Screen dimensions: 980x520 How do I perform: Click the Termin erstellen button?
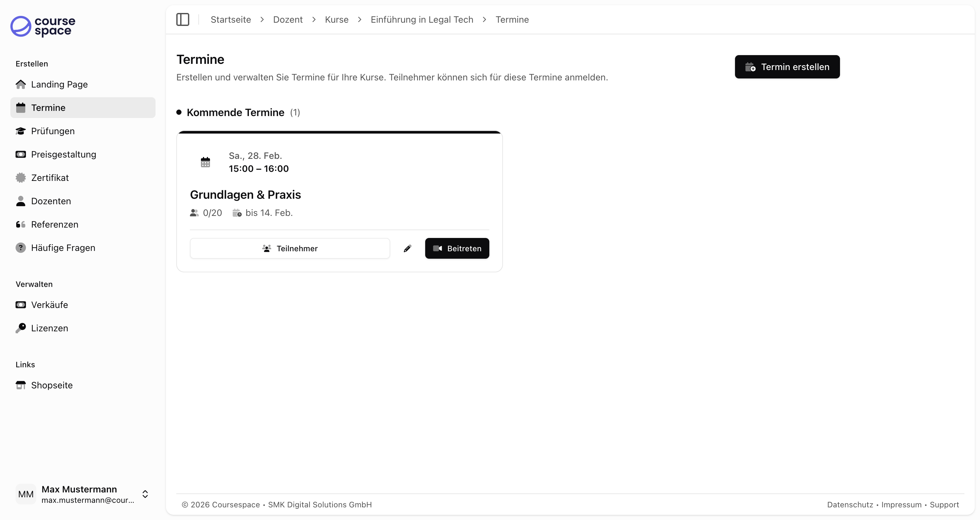(x=787, y=67)
